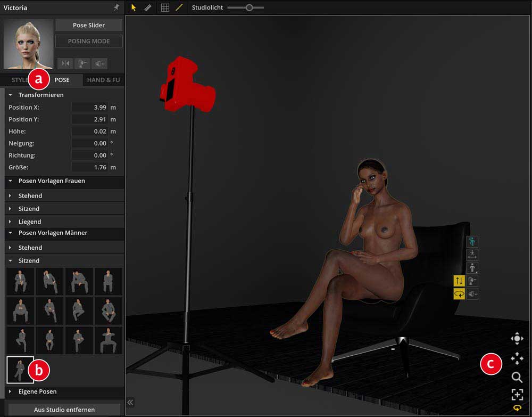This screenshot has width=532, height=417.
Task: Switch to the HAND & FU tab
Action: 103,80
